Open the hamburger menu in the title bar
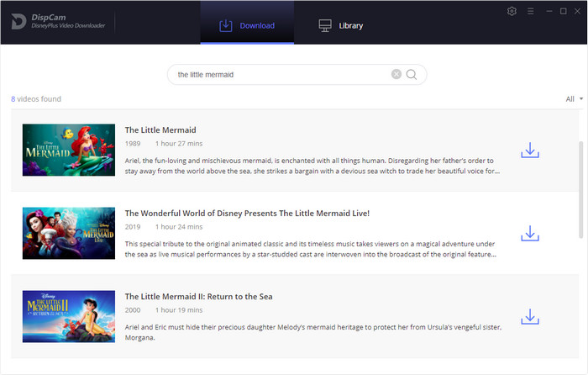The height and width of the screenshot is (375, 588). [x=529, y=11]
